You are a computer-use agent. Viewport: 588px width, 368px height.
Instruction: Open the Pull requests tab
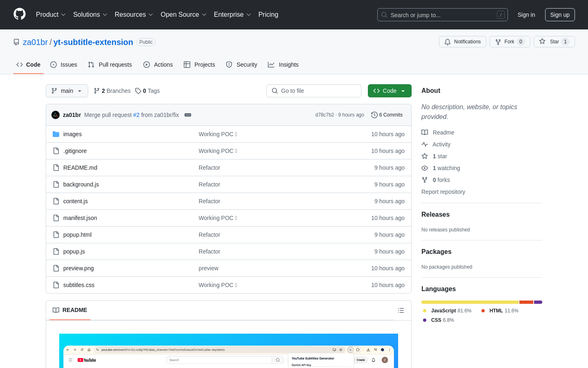110,65
